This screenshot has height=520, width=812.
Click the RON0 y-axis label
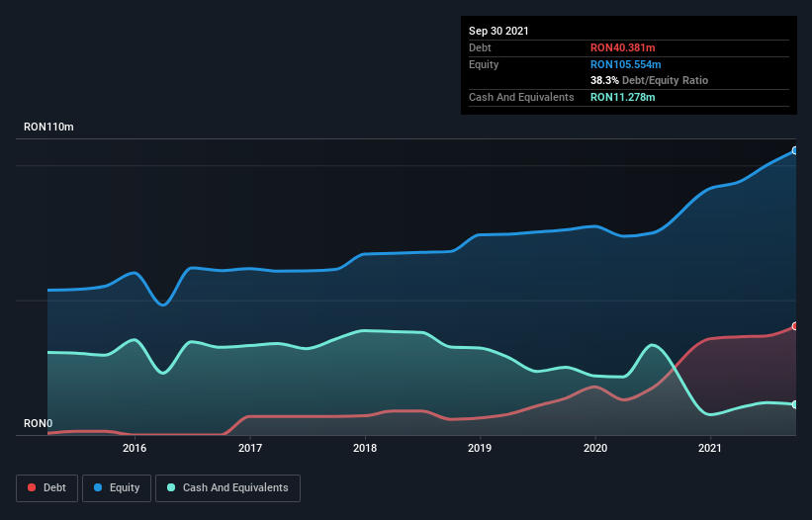(x=38, y=423)
